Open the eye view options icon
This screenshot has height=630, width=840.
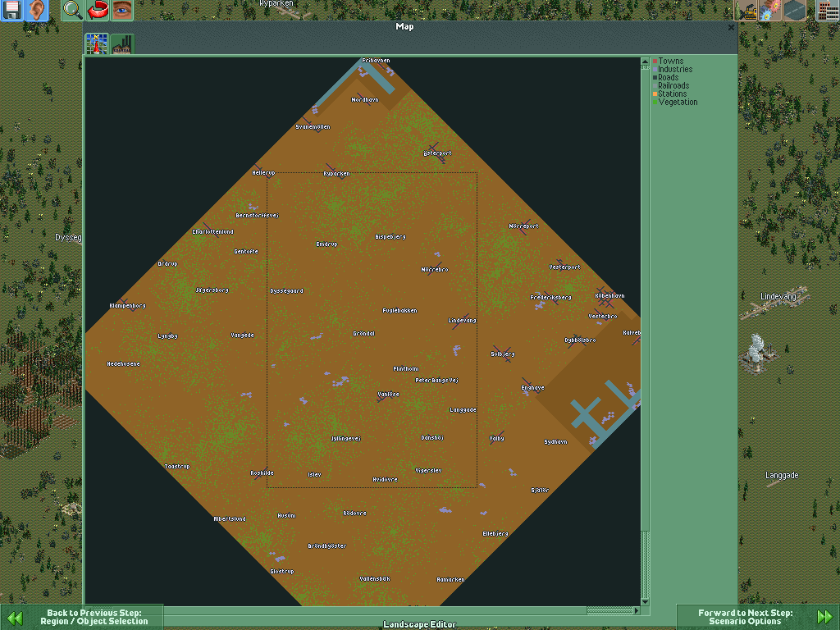pyautogui.click(x=122, y=10)
